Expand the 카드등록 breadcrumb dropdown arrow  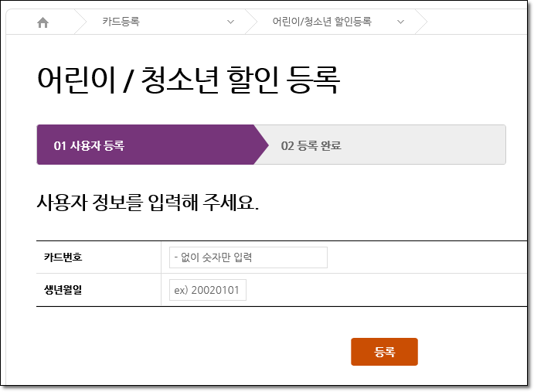tap(230, 22)
